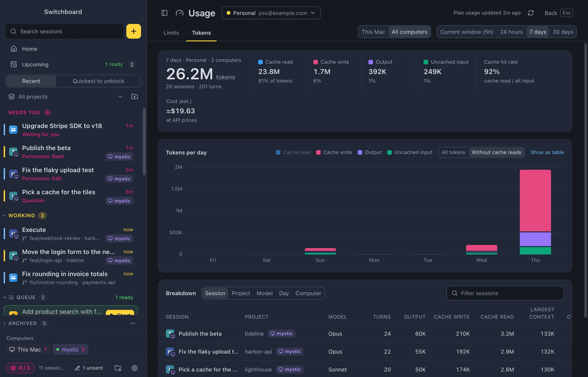Click the Home icon in sidebar
This screenshot has width=588, height=377.
pyautogui.click(x=14, y=49)
